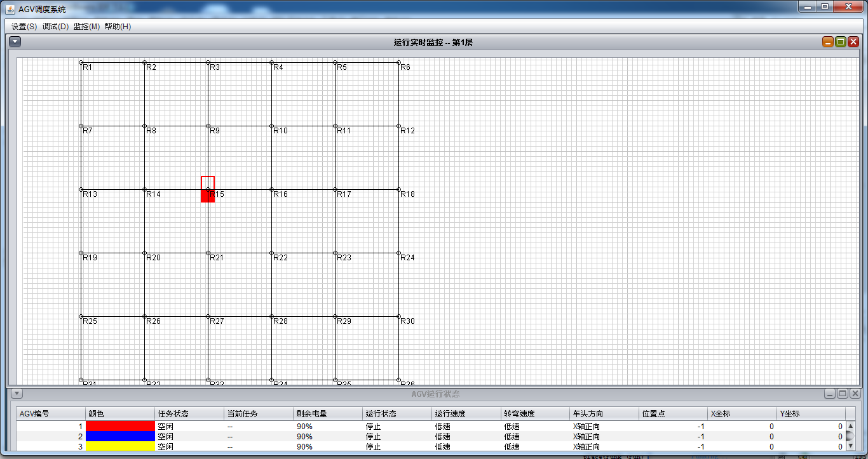Click the yellow color cell for AGV 3
Image resolution: width=868 pixels, height=459 pixels.
click(x=120, y=446)
